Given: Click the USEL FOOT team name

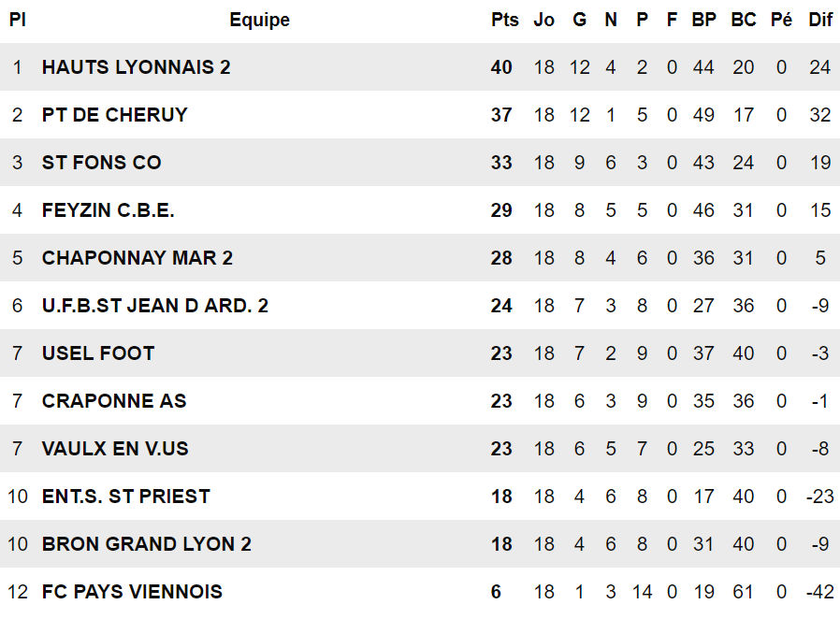Looking at the screenshot, I should coord(98,353).
